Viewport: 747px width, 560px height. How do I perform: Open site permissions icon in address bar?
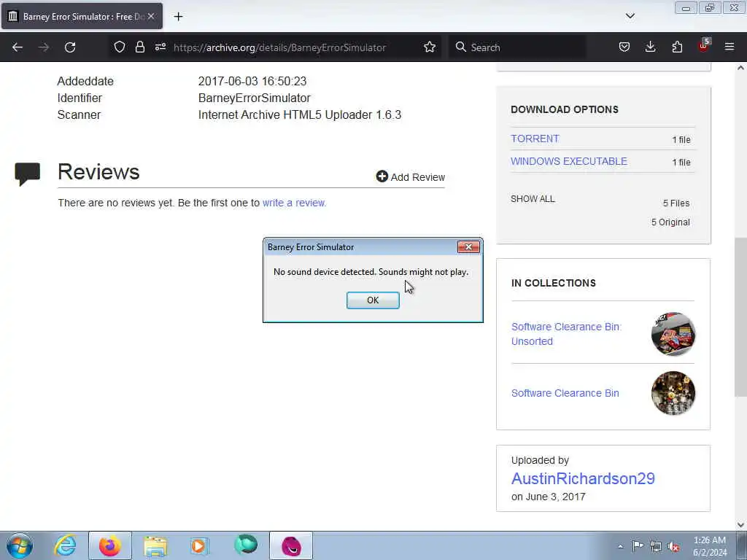[x=160, y=47]
